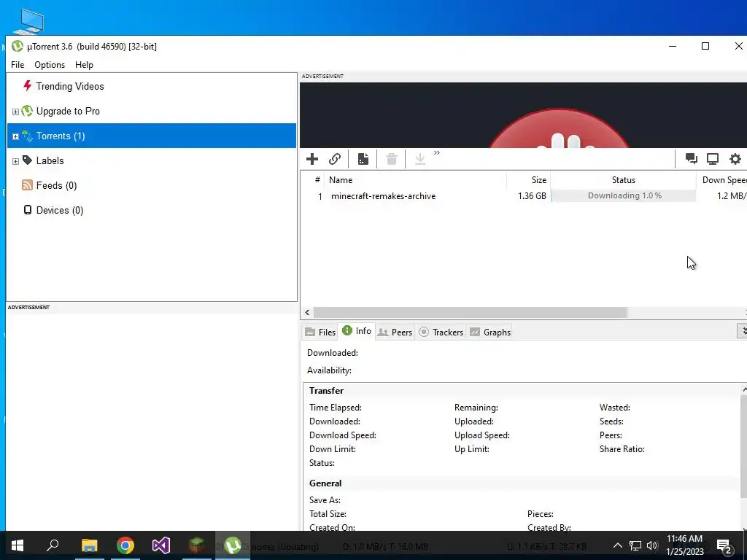Select the minecraft-remakes-archive torrent row
The height and width of the screenshot is (560, 747).
pos(524,195)
